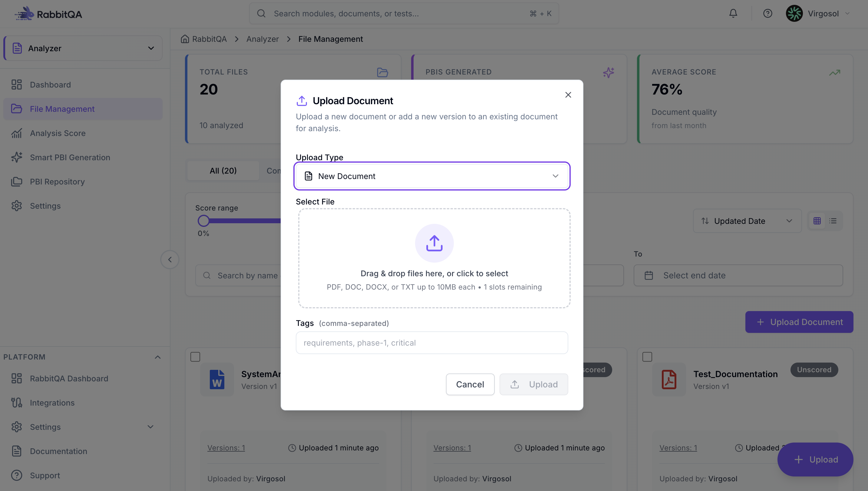Click the folder icon in Total Files card
This screenshot has width=868, height=491.
coord(382,72)
